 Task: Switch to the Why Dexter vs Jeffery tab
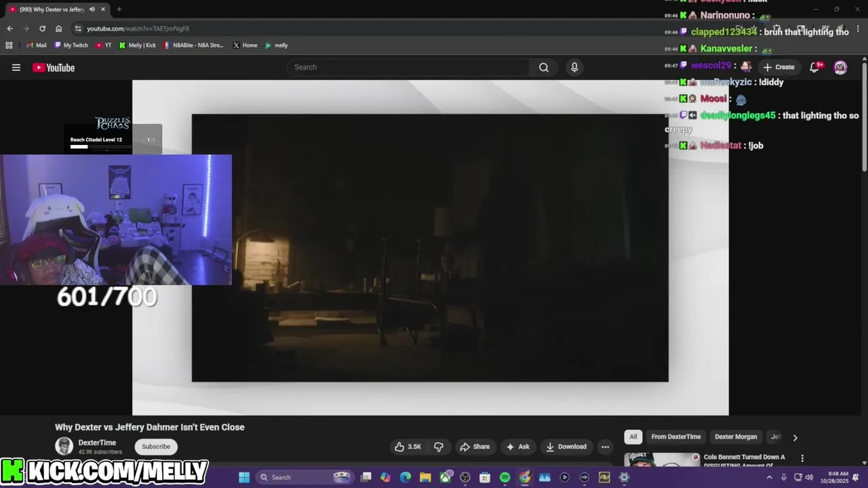(52, 9)
